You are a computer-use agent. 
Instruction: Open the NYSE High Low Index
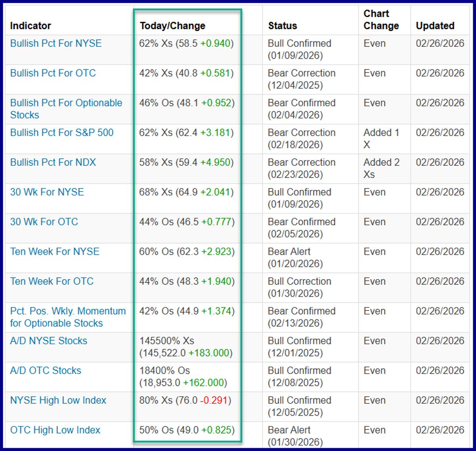tap(58, 401)
